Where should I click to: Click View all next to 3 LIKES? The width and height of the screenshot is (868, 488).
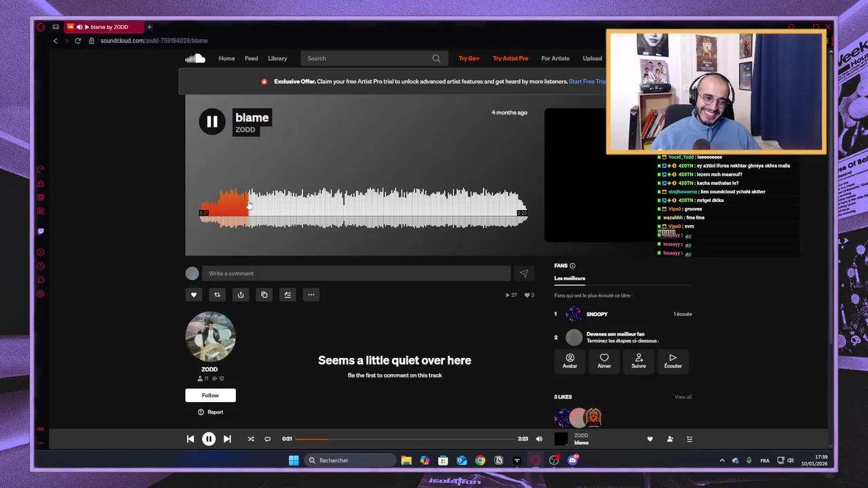pos(683,397)
